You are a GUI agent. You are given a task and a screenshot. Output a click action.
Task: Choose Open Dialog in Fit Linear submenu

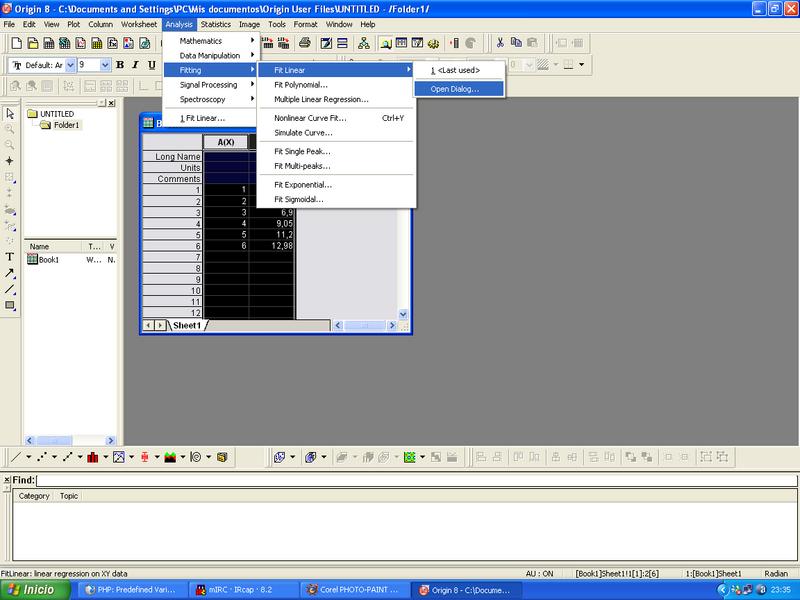[454, 89]
